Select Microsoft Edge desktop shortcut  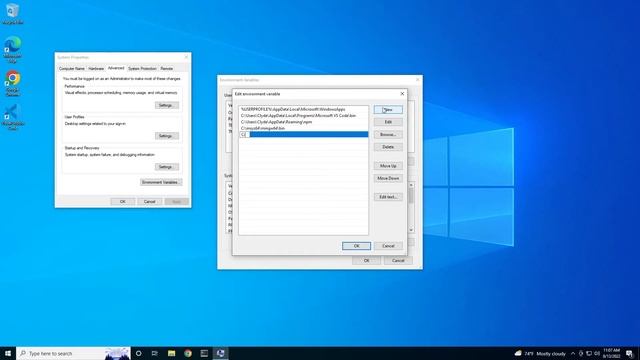coord(13,49)
